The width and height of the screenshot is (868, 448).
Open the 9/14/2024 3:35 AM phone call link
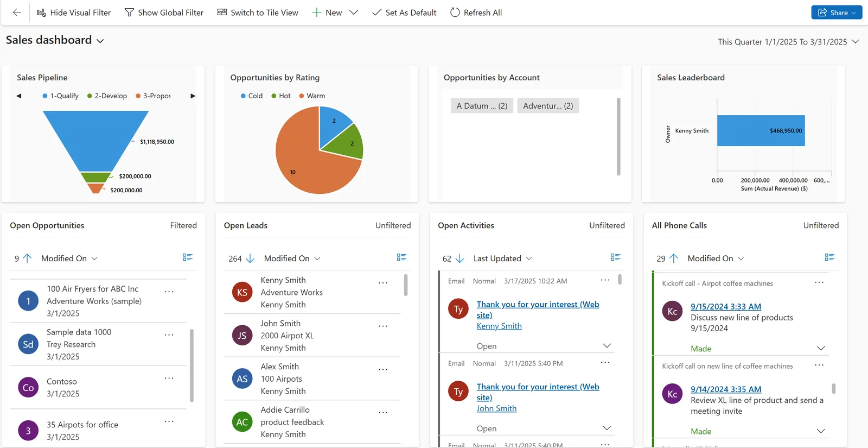726,389
